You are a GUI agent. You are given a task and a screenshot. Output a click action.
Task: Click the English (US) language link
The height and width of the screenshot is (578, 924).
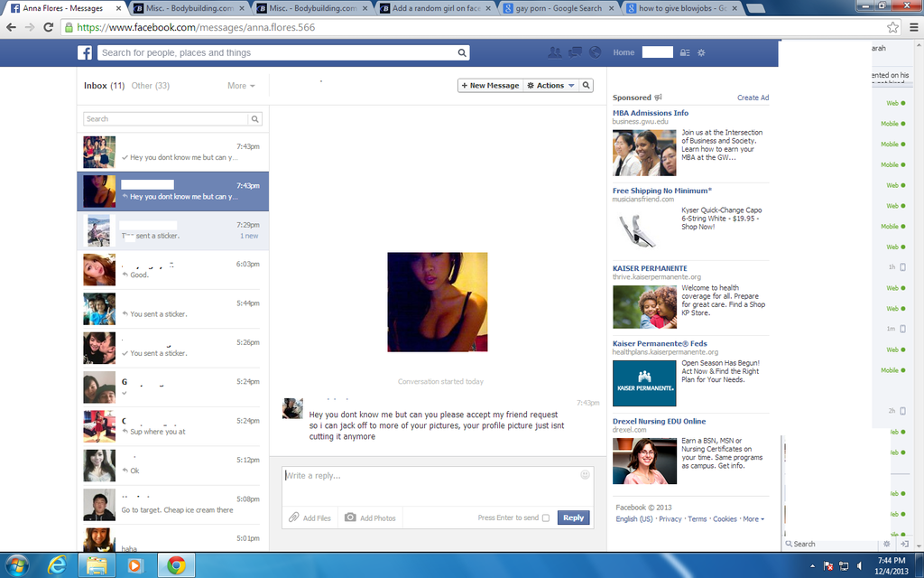pos(634,519)
